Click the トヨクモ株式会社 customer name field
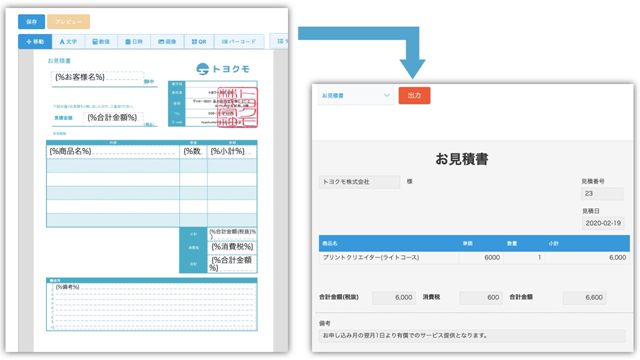 [x=359, y=182]
